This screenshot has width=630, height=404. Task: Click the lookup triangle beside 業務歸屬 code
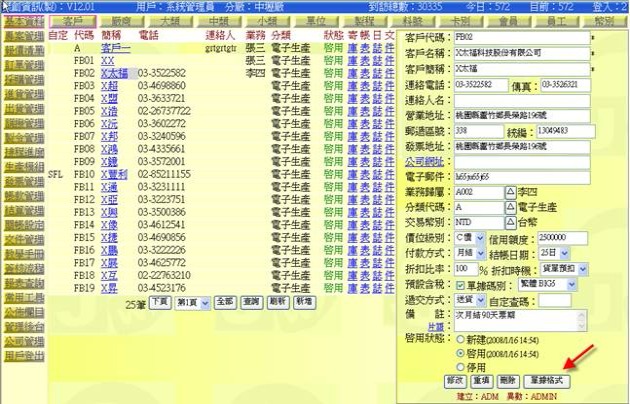510,189
